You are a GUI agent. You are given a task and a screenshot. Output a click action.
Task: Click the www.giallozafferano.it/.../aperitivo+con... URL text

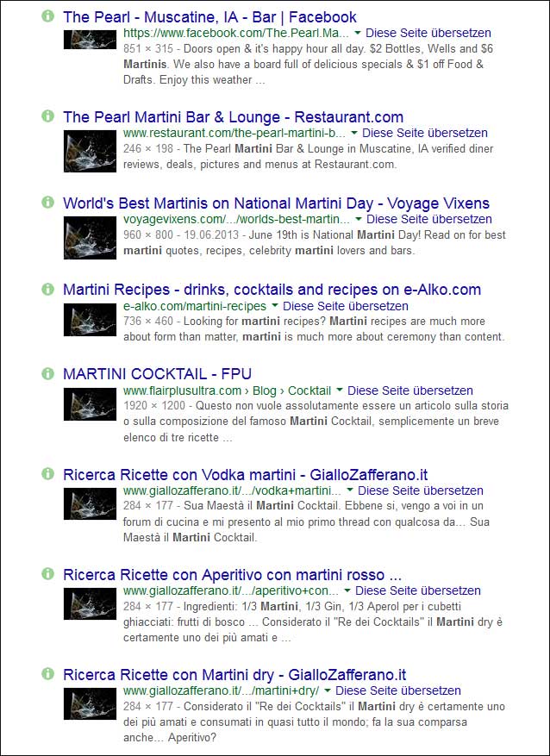click(x=231, y=590)
